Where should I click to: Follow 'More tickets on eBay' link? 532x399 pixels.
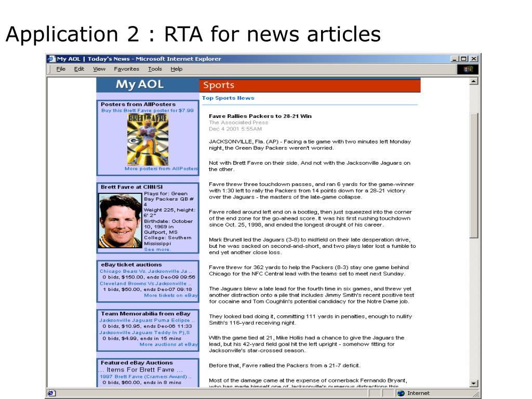[171, 295]
